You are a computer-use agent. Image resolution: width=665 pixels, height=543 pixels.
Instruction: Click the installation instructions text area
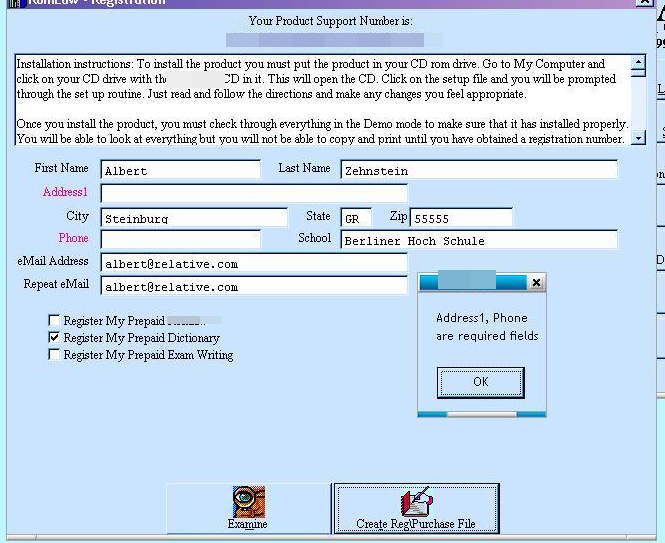pyautogui.click(x=320, y=100)
